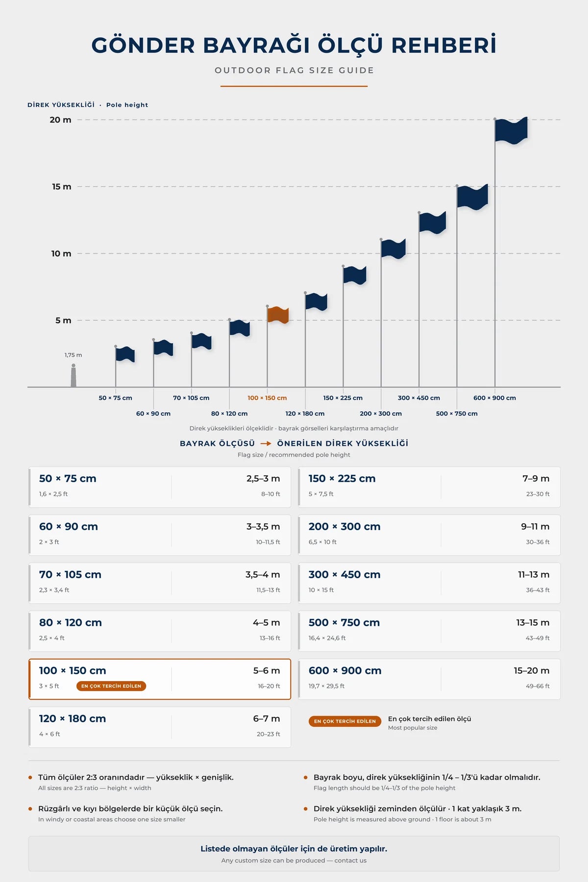Click the flag on the 500 × 750 cm pole

473,197
